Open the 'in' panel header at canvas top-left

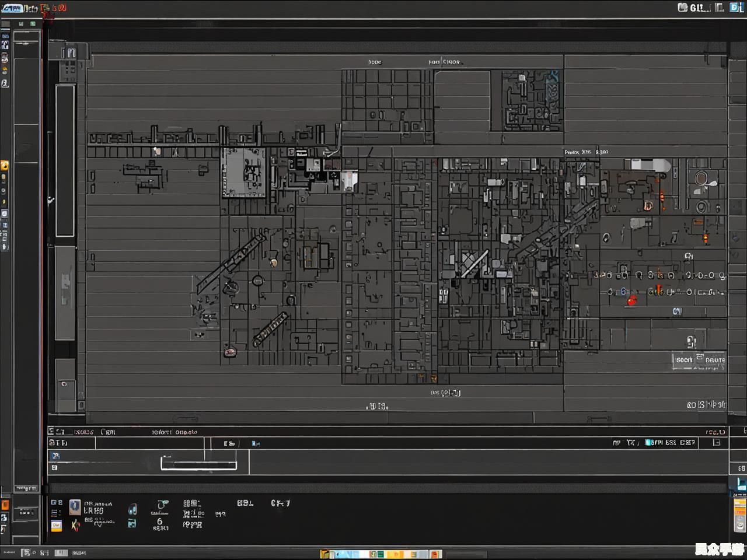(x=69, y=52)
